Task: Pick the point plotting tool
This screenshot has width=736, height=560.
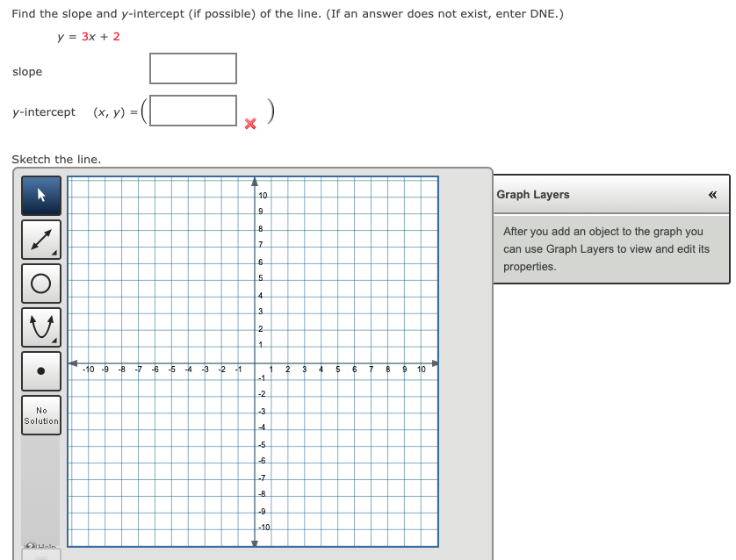Action: point(40,370)
